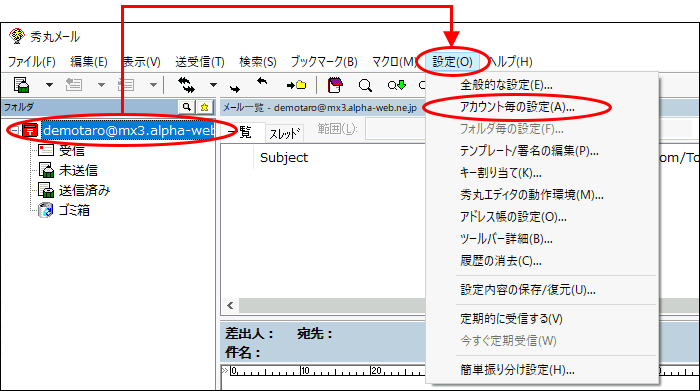
Task: Choose 秀丸エディタの動作環境(M)... menu entry
Action: click(532, 195)
